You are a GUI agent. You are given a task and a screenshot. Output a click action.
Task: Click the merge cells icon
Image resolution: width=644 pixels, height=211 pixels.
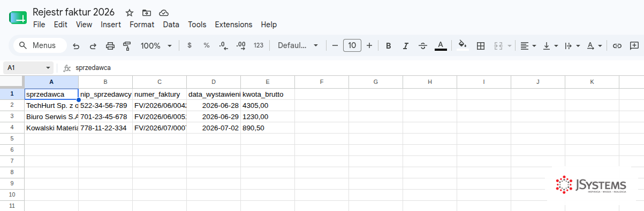point(498,46)
